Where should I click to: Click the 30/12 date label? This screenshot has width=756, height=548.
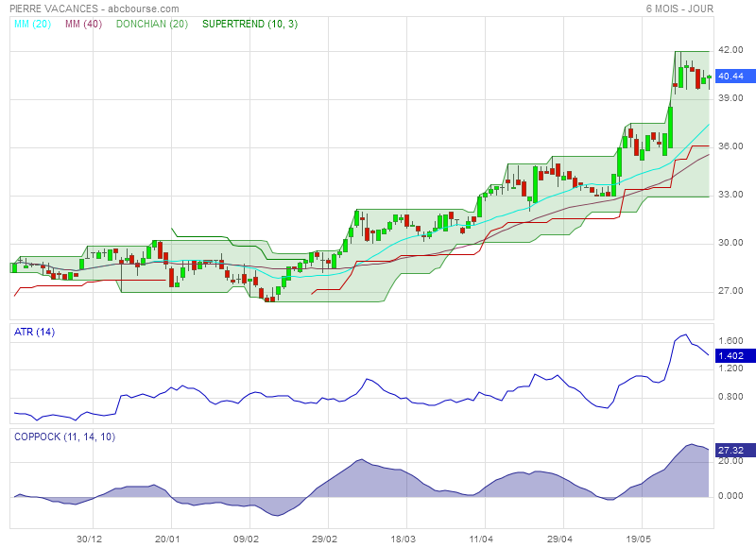pos(89,539)
